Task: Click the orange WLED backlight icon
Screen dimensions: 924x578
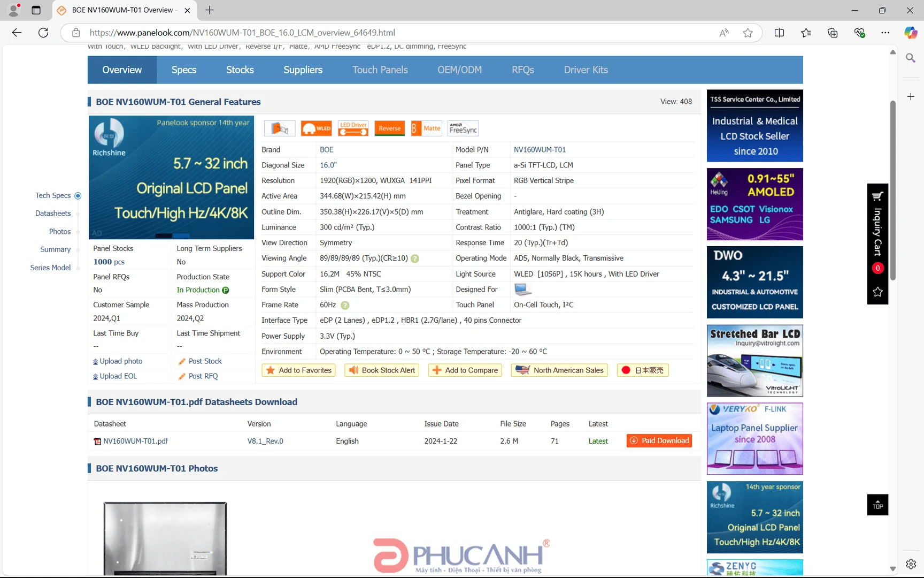Action: pyautogui.click(x=317, y=128)
